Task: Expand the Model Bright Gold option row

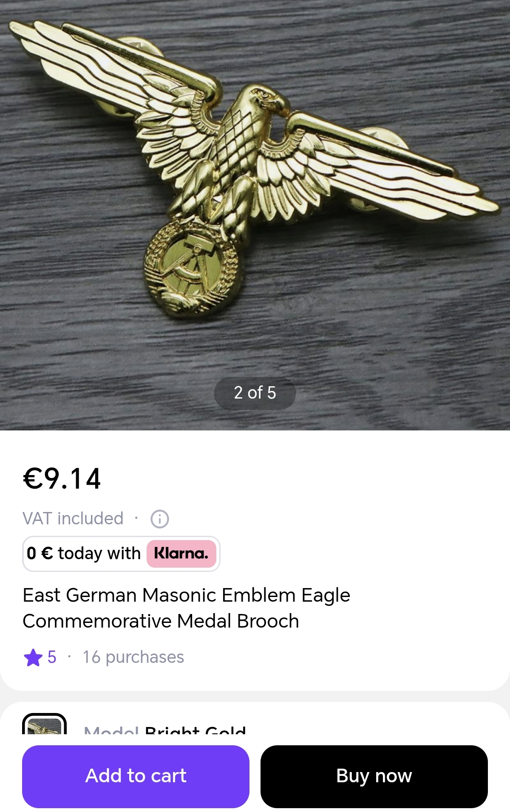Action: click(x=255, y=724)
